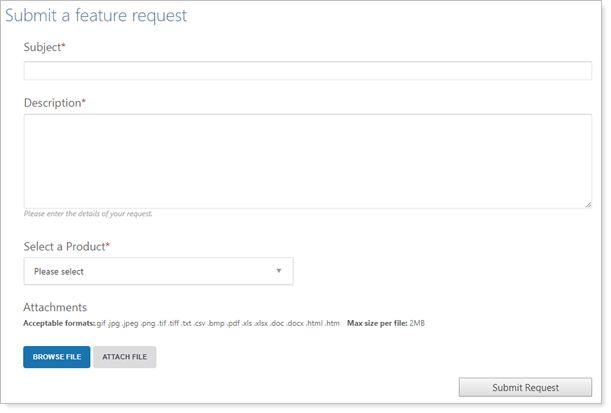Click the red asterisk beside Subject

(64, 47)
